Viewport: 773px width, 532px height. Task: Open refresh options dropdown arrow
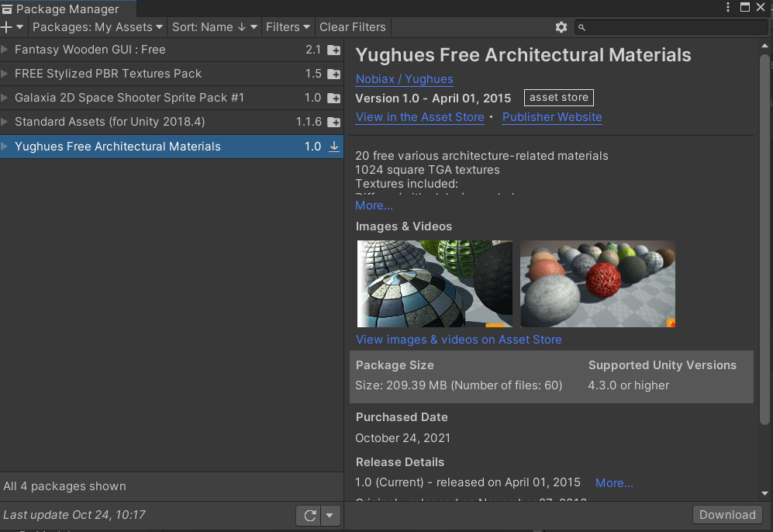click(x=330, y=516)
